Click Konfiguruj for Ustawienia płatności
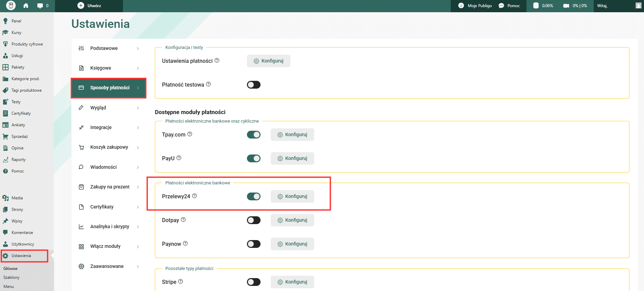 tap(269, 61)
